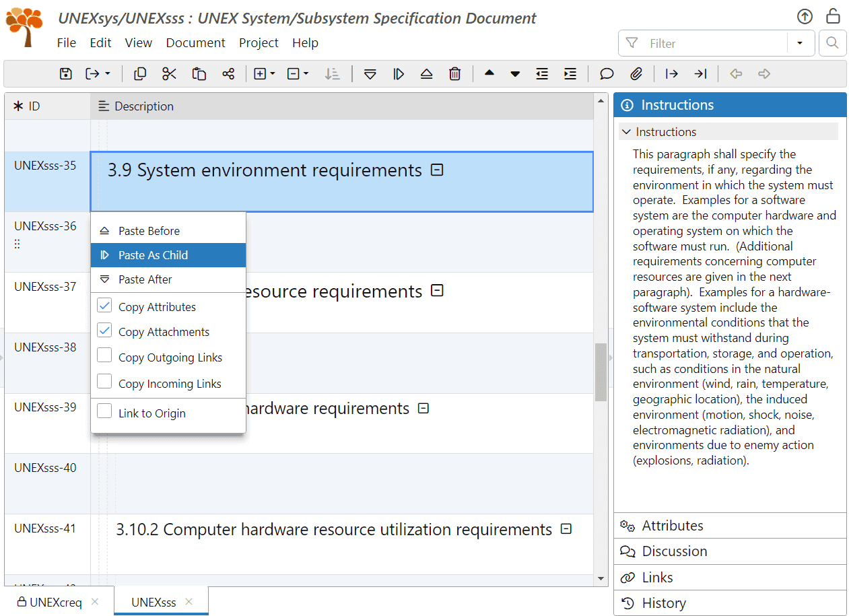This screenshot has height=616, width=849.
Task: Choose Paste As Child menu entry
Action: tap(168, 255)
